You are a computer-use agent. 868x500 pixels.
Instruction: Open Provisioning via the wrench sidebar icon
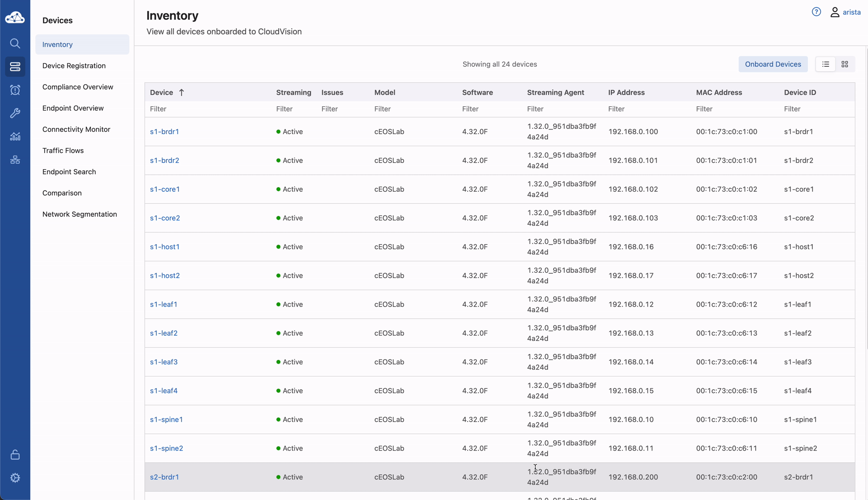pyautogui.click(x=15, y=113)
